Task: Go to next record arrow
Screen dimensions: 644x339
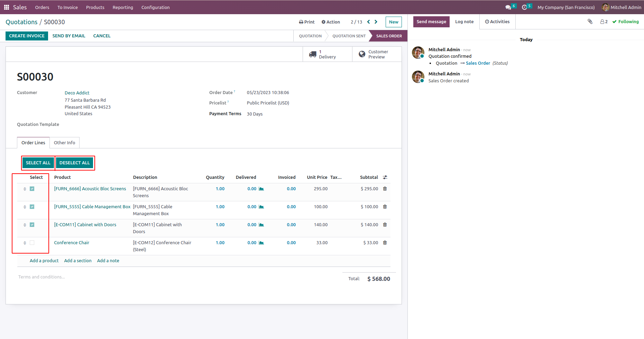Action: tap(376, 22)
